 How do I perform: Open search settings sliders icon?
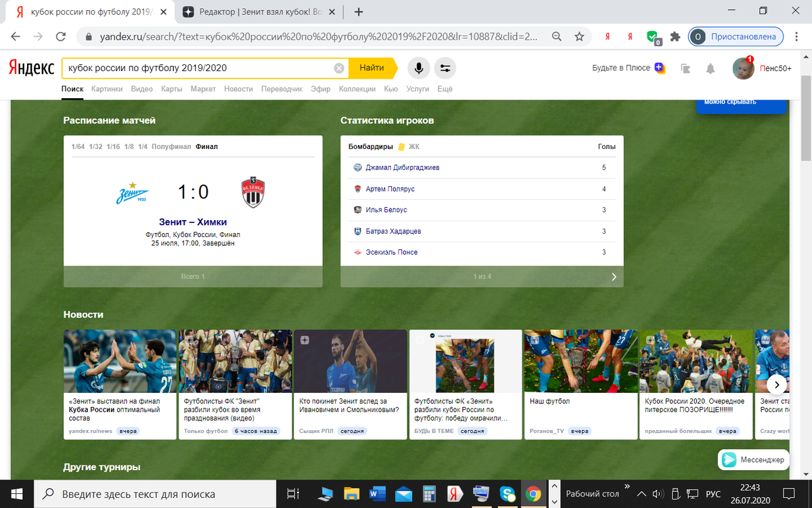(445, 68)
